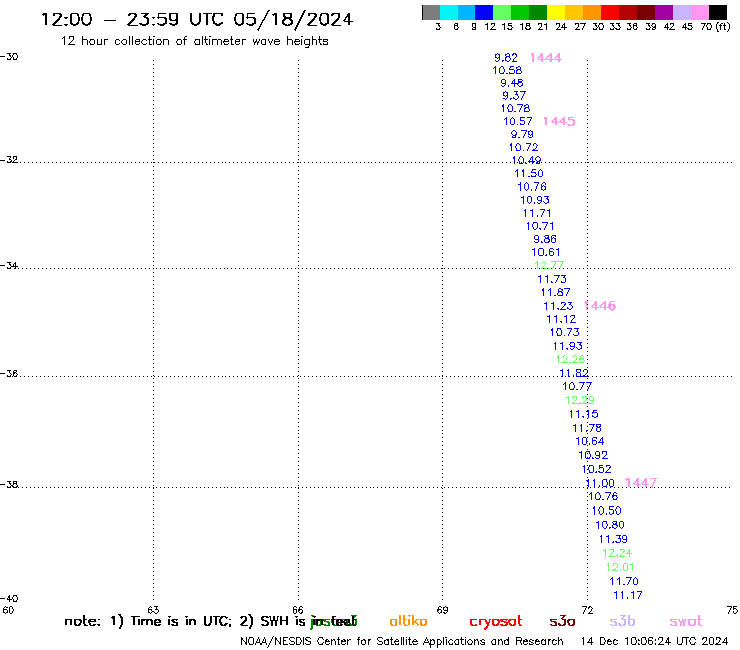Select the green value 12.01
The height and width of the screenshot is (650, 740).
click(x=621, y=567)
